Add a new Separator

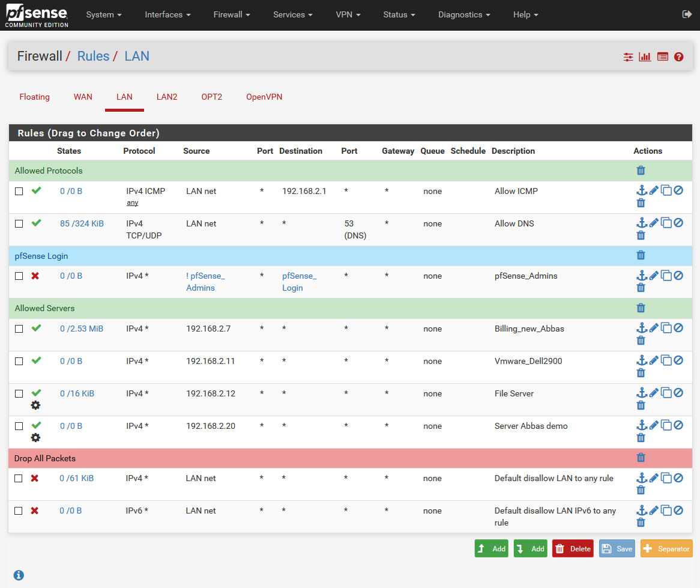click(x=666, y=549)
